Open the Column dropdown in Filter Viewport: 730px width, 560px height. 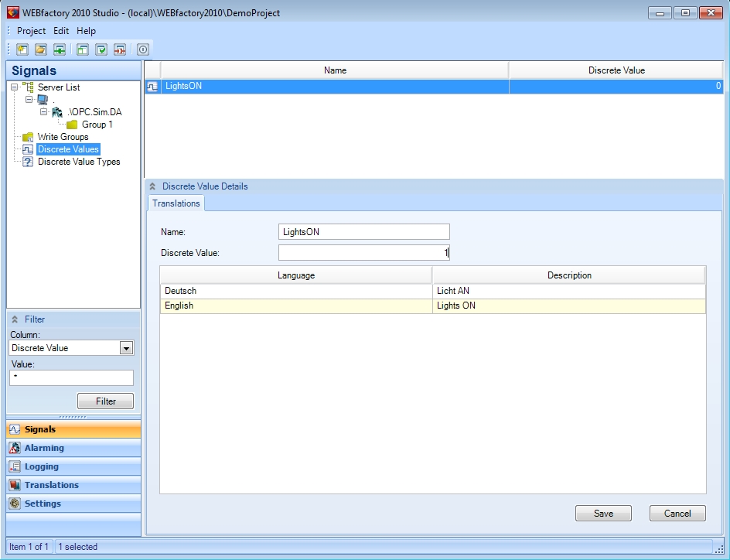pos(127,348)
